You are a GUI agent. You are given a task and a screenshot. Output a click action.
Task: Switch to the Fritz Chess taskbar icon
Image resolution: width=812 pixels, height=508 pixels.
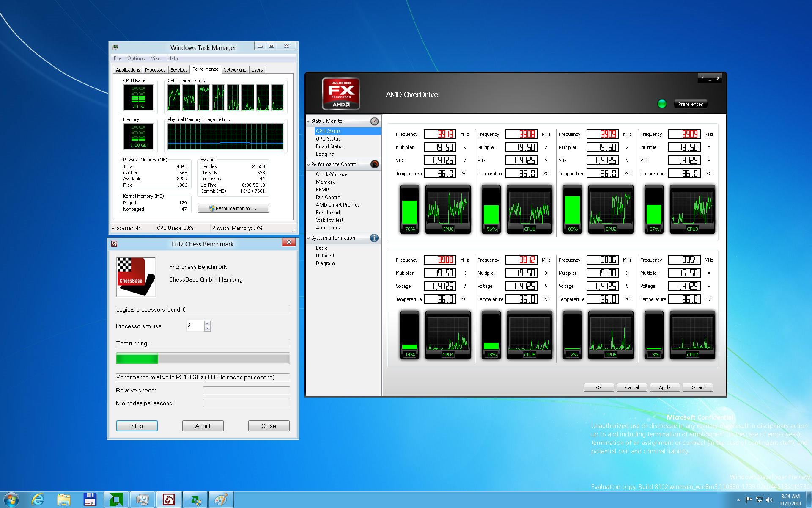pyautogui.click(x=169, y=500)
